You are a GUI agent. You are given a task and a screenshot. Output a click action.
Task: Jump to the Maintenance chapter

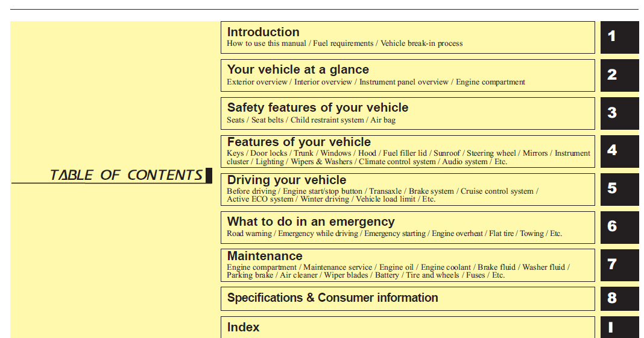[x=408, y=265]
